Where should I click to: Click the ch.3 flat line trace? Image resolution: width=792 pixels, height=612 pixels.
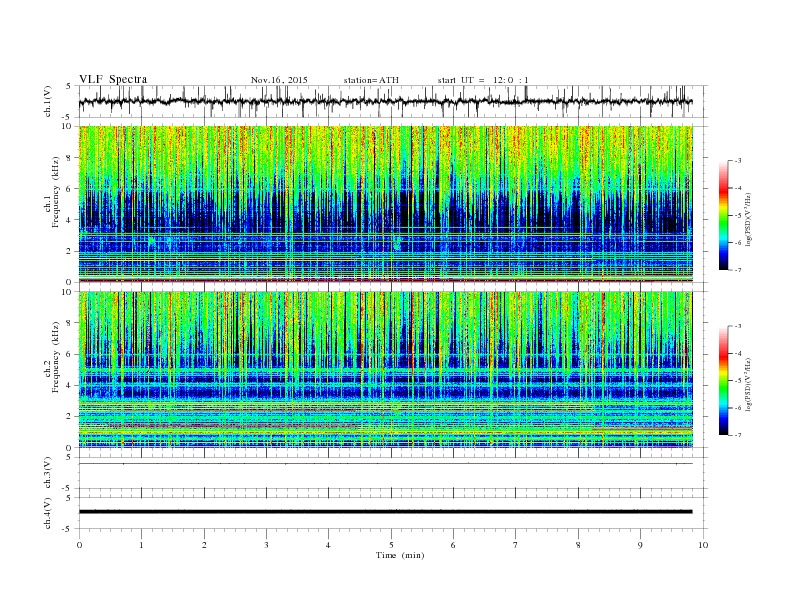point(385,464)
